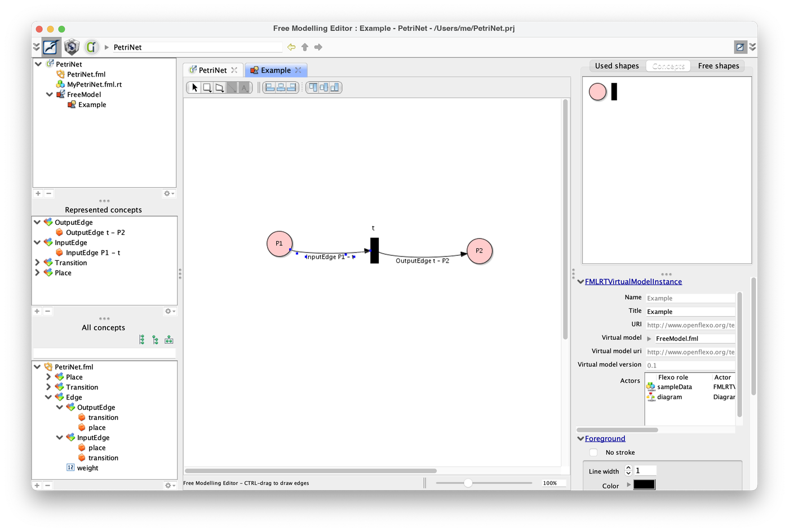
Task: Align selected shapes to the bottom
Action: [x=335, y=87]
